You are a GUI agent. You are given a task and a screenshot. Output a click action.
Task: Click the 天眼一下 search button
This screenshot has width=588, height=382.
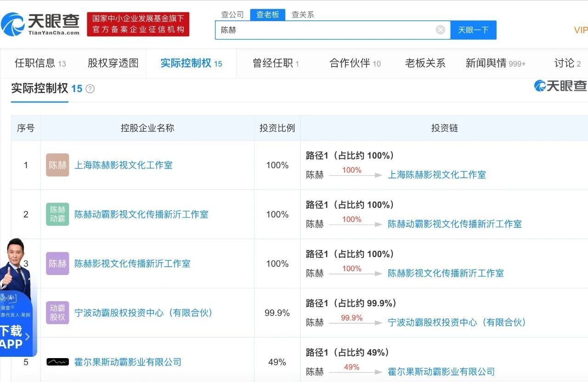(473, 30)
